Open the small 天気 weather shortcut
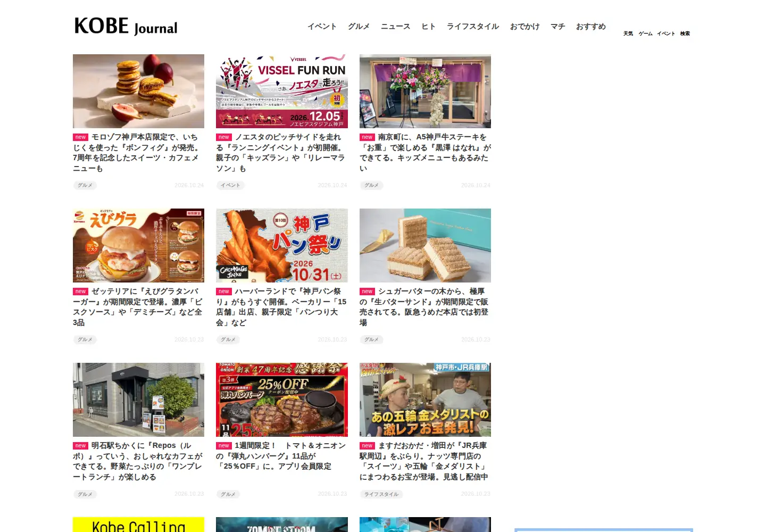This screenshot has height=532, width=766. point(628,34)
